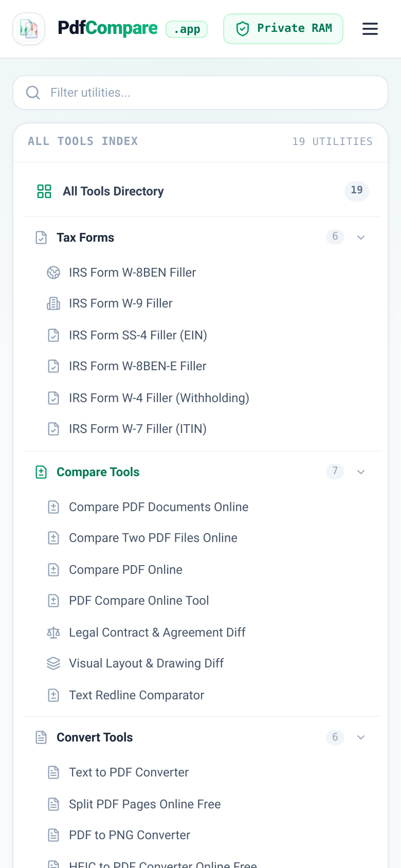Click the Convert Tools 6 count badge
This screenshot has height=868, width=401.
point(335,737)
